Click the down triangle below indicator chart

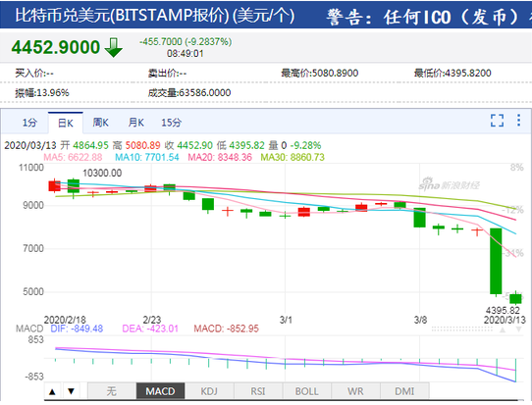[x=71, y=392]
